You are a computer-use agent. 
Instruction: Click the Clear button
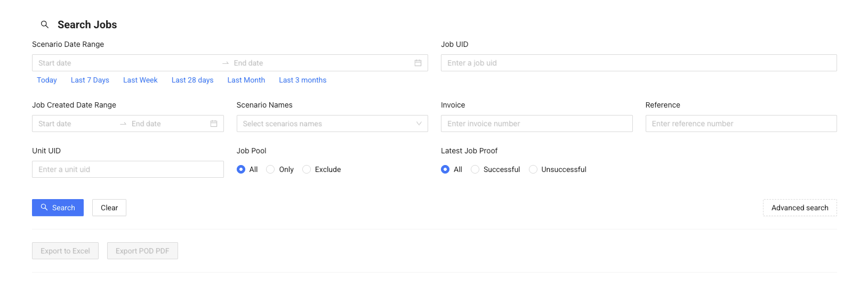[109, 208]
